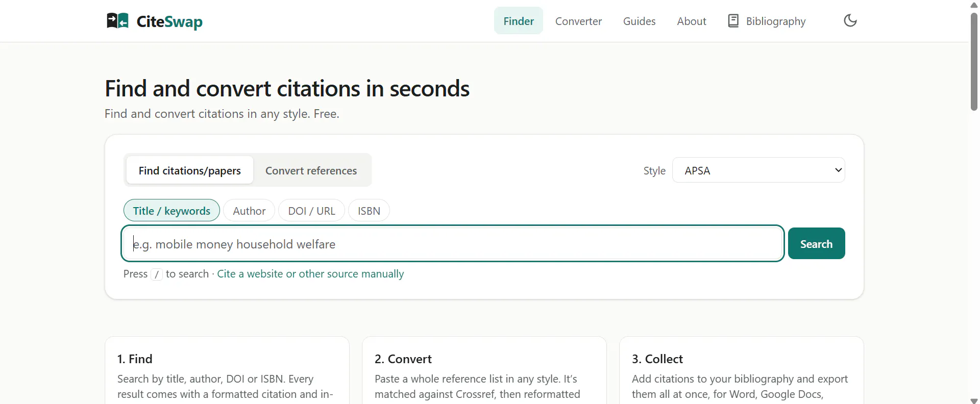This screenshot has width=980, height=404.
Task: Select the ISBN search mode
Action: click(x=369, y=211)
